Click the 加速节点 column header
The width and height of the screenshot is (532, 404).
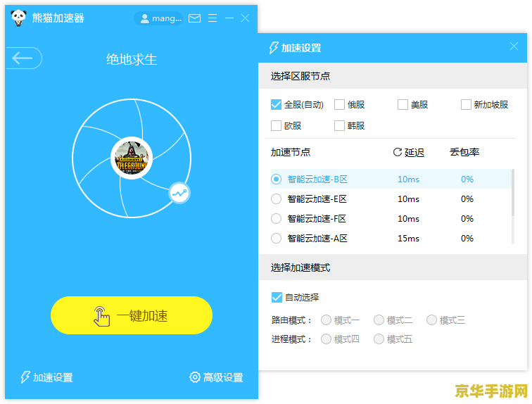(x=291, y=152)
